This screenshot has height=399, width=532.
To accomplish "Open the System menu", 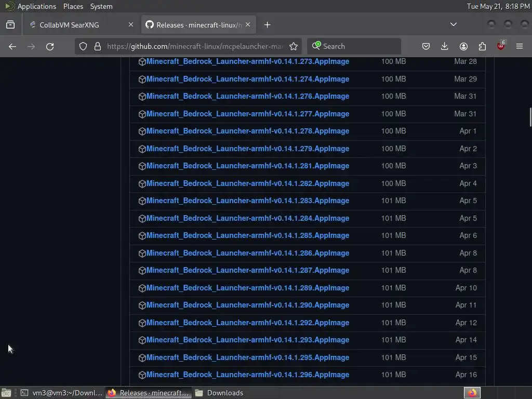I will pyautogui.click(x=101, y=6).
